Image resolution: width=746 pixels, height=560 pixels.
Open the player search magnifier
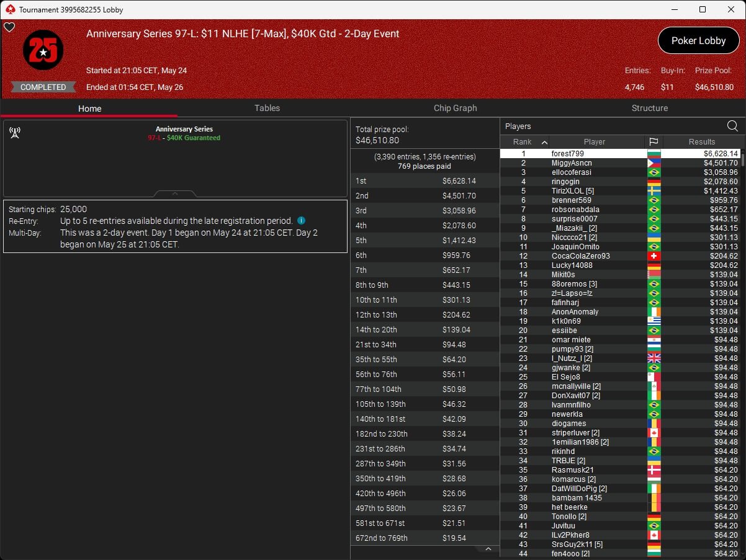click(x=732, y=126)
